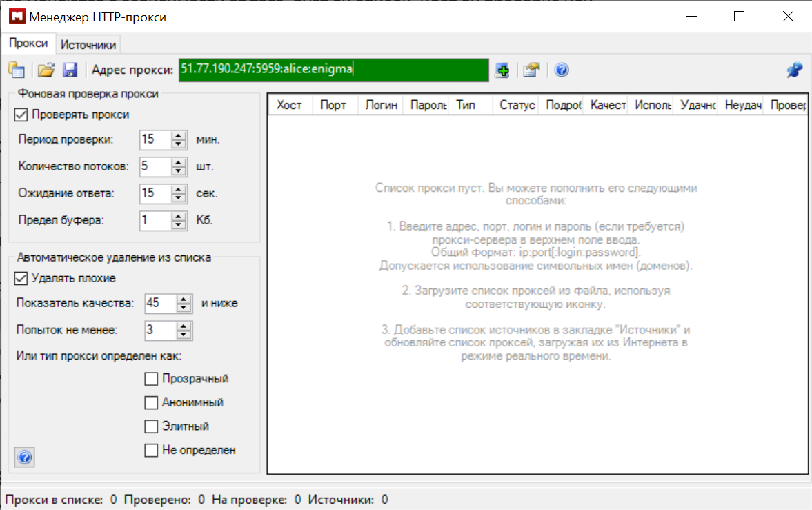The width and height of the screenshot is (812, 510).
Task: Increase "Период проверки" using up arrow
Action: 179,135
